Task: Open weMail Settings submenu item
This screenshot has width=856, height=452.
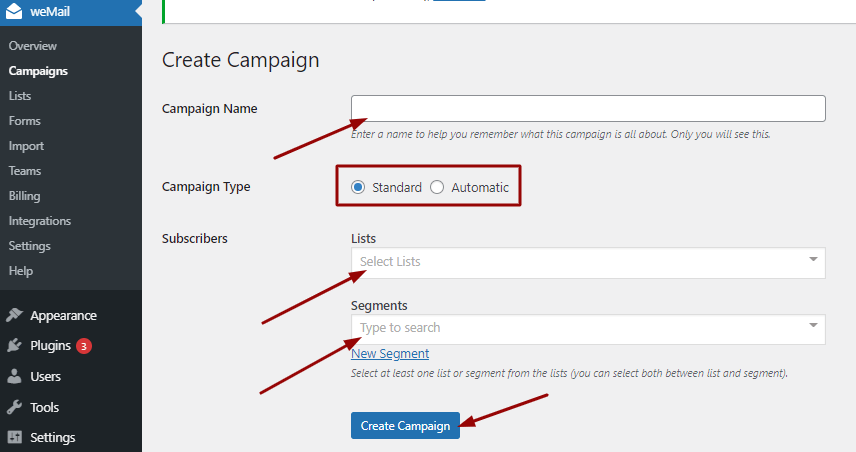Action: 29,246
